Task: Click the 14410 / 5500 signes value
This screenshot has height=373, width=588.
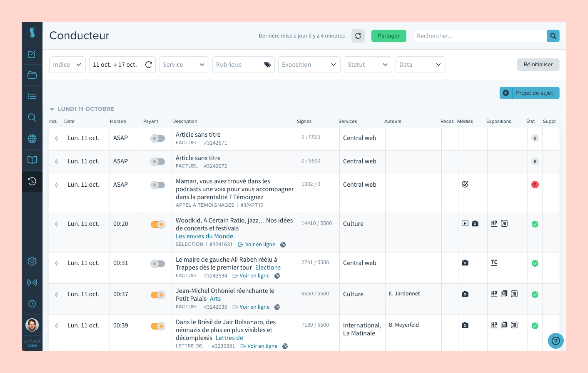Action: pyautogui.click(x=316, y=223)
